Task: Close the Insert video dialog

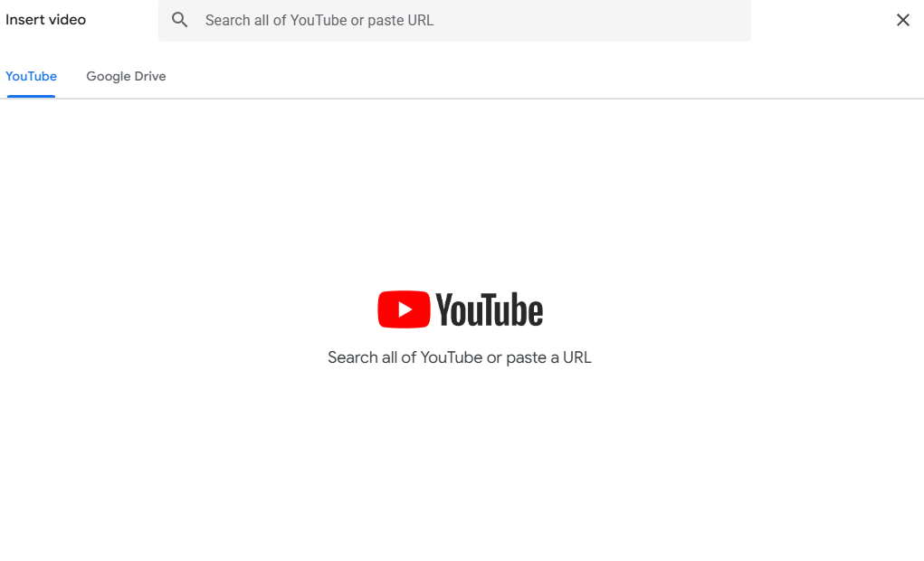Action: [x=902, y=20]
